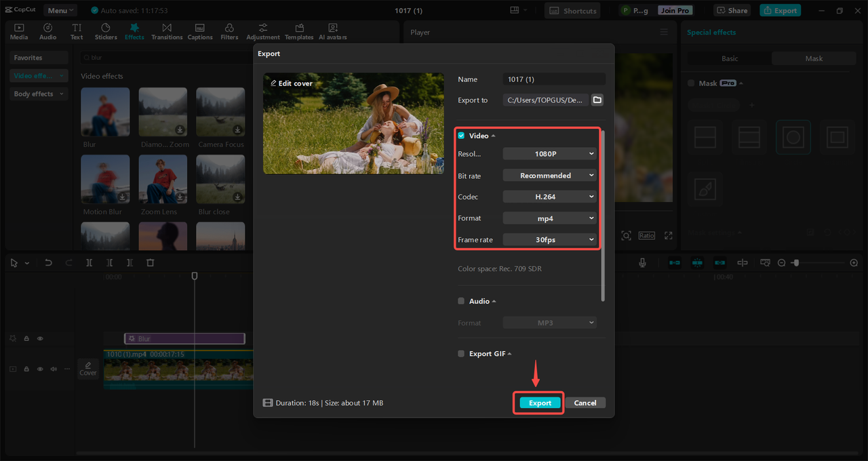Screen dimensions: 868x461
Task: Click the Export button in dialog
Action: click(540, 403)
